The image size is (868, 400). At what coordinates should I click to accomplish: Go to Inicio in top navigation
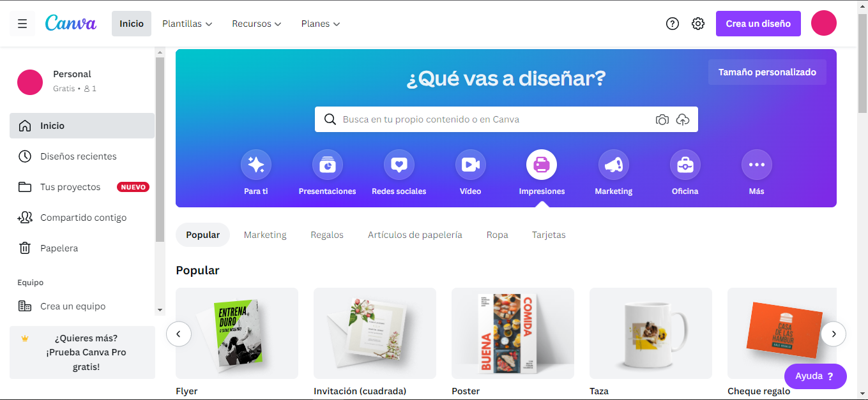[x=132, y=24]
